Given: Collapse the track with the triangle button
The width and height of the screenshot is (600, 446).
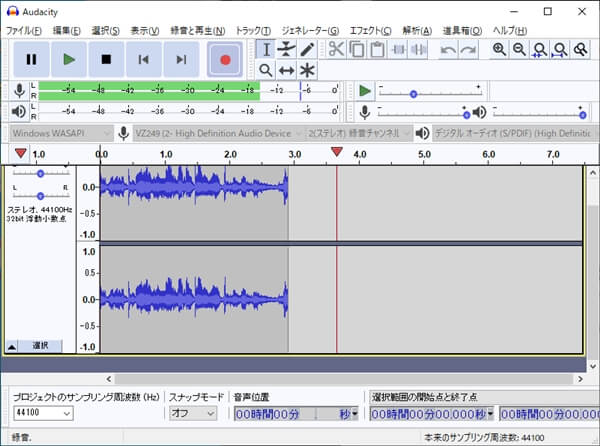Looking at the screenshot, I should [12, 346].
